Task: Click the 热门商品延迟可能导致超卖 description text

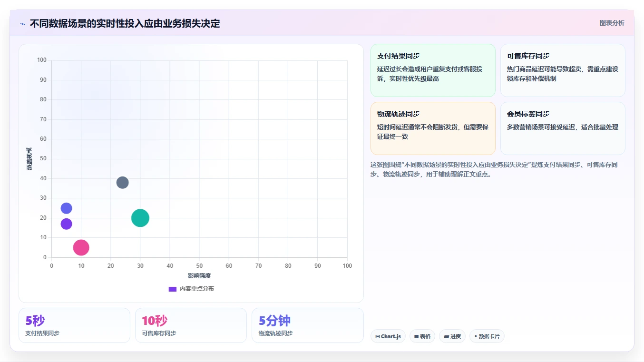Action: [x=563, y=74]
